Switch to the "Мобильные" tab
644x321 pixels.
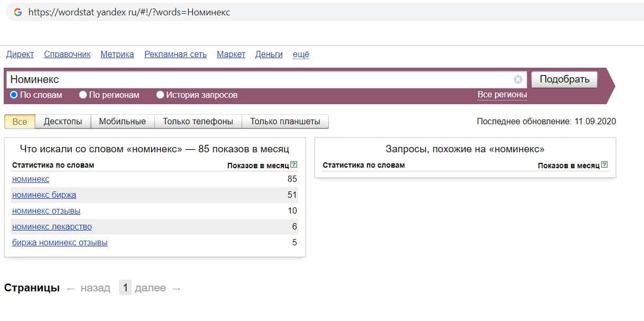coord(123,122)
